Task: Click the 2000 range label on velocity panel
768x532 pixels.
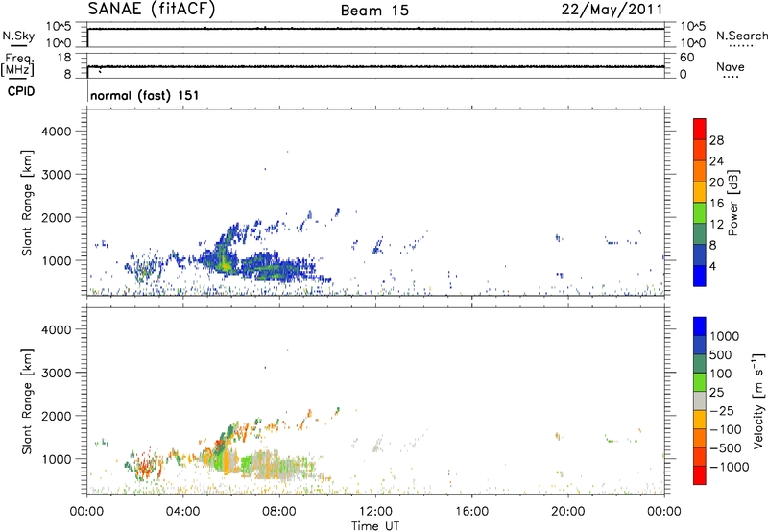Action: (56, 416)
